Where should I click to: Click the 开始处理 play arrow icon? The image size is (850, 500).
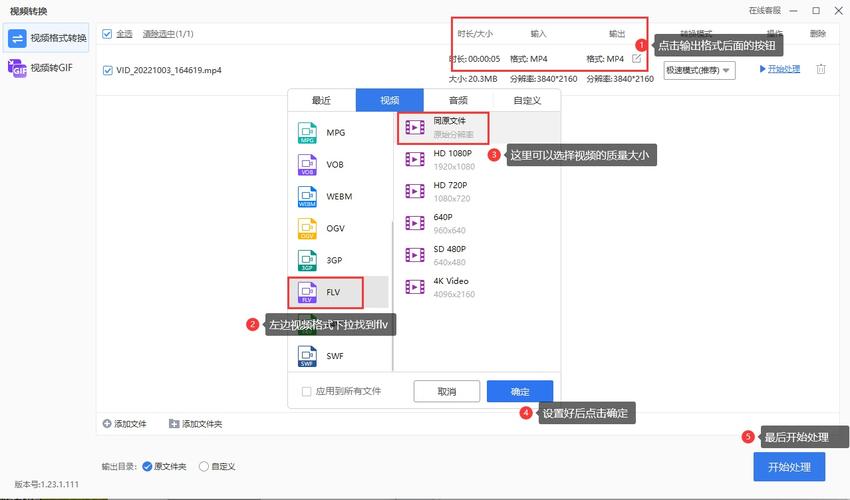pyautogui.click(x=762, y=69)
